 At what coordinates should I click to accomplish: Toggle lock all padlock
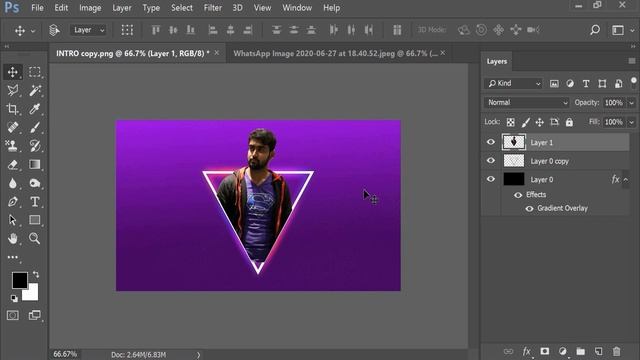click(x=569, y=122)
